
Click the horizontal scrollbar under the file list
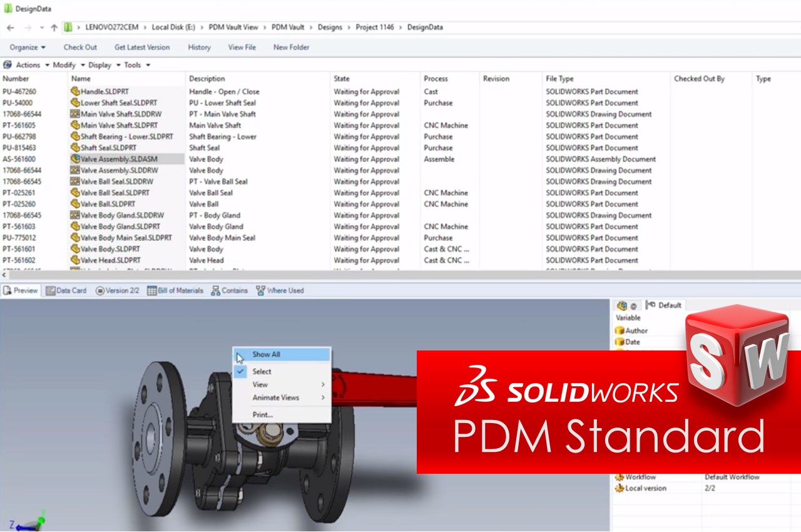(x=400, y=275)
